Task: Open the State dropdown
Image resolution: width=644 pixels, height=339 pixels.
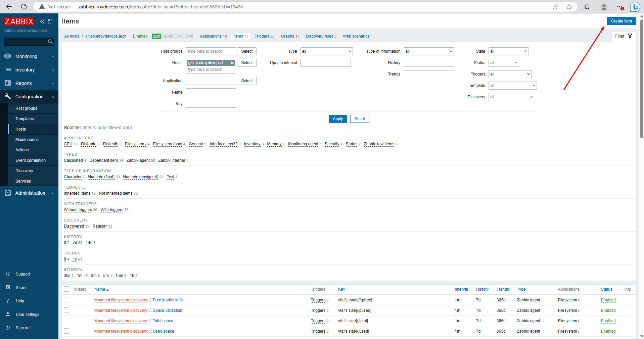Action: [508, 51]
